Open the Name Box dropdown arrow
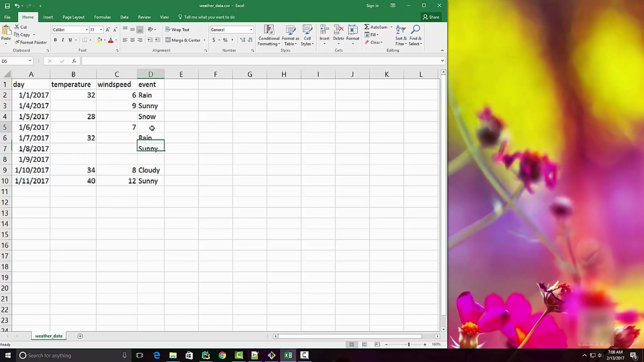644x362 pixels. (x=30, y=61)
